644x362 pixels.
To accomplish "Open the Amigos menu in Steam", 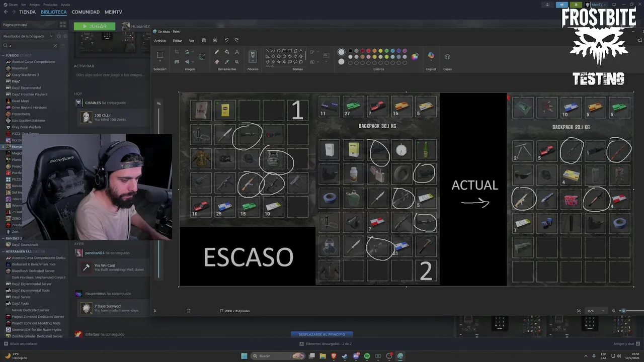I will (x=34, y=5).
